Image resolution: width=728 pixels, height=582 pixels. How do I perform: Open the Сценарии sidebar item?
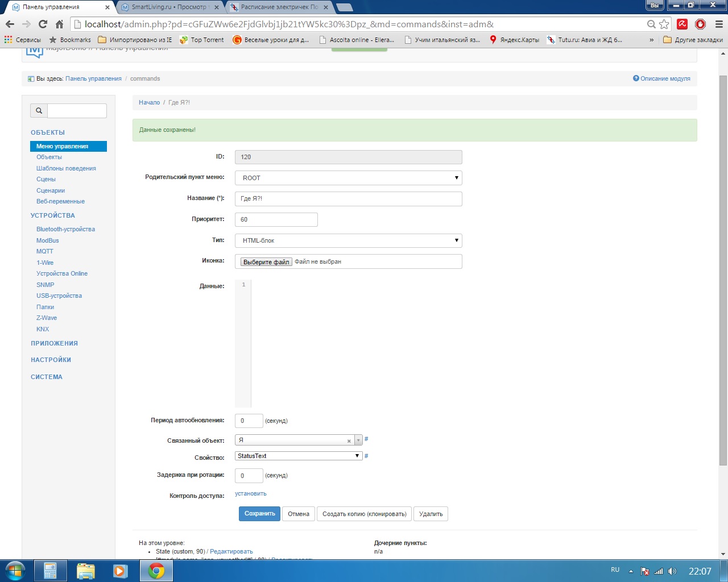tap(51, 190)
